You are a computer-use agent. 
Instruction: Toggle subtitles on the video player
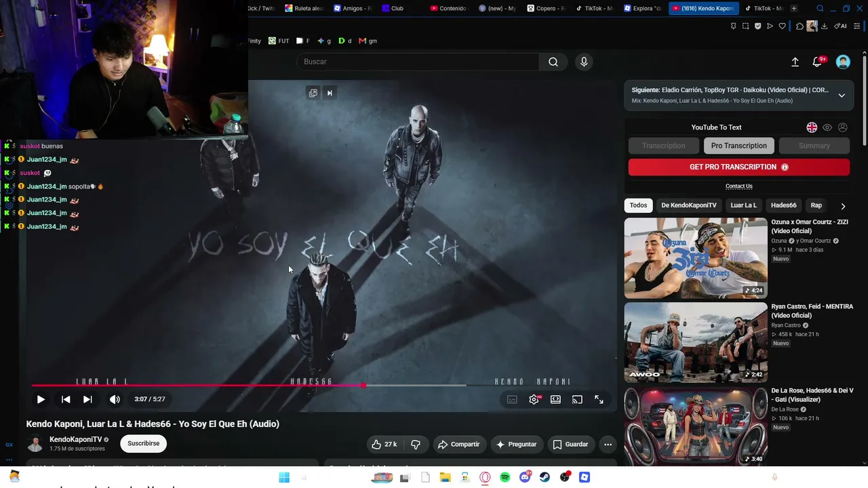[x=512, y=400]
